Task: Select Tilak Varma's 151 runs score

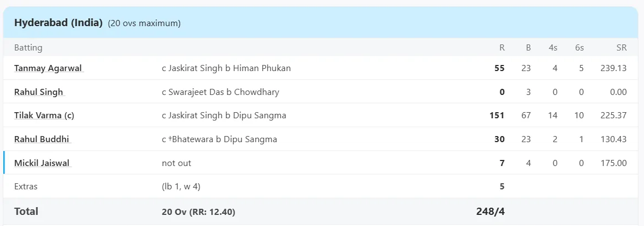Action: coord(497,115)
